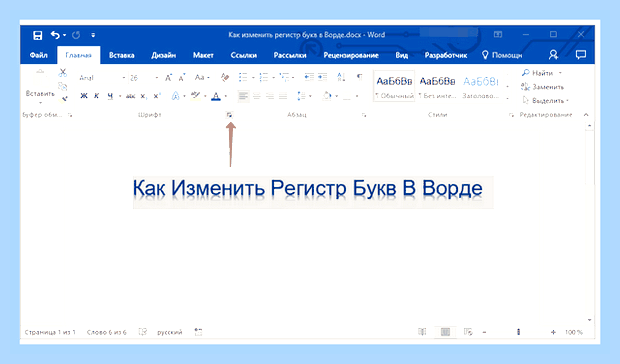Increase paragraph indent
This screenshot has width=620, height=364.
tap(323, 77)
